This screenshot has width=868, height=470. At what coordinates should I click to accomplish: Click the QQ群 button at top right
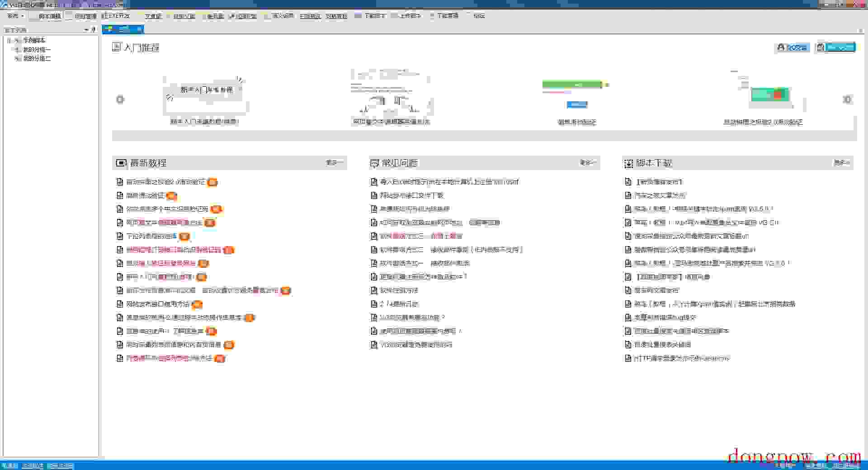(793, 47)
